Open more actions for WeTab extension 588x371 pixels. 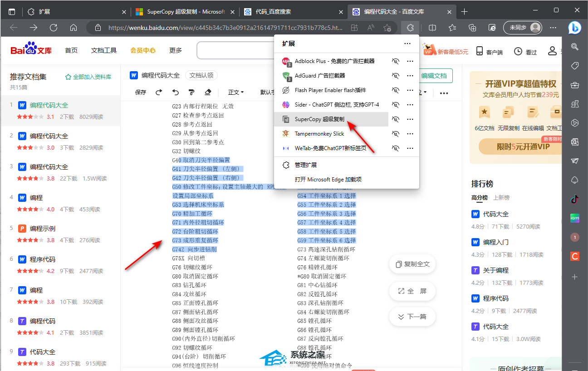click(410, 148)
